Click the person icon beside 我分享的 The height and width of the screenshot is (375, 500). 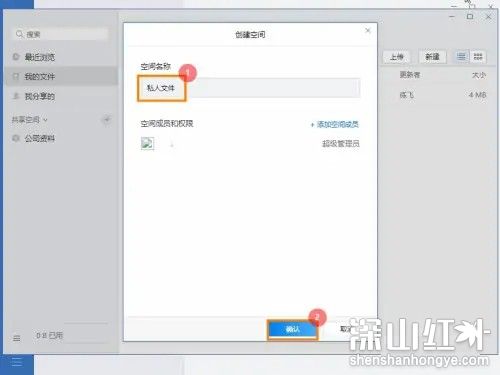coord(16,96)
